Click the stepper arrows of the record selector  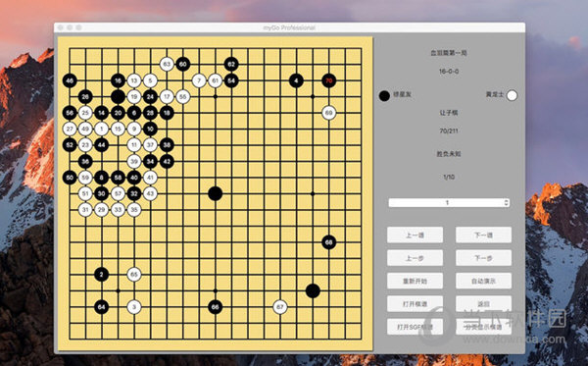click(507, 203)
